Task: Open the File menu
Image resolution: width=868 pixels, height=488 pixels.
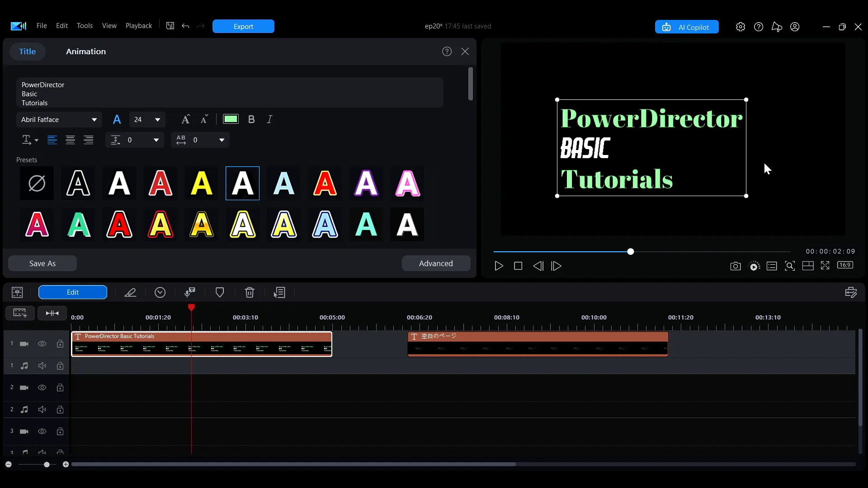Action: [x=42, y=26]
